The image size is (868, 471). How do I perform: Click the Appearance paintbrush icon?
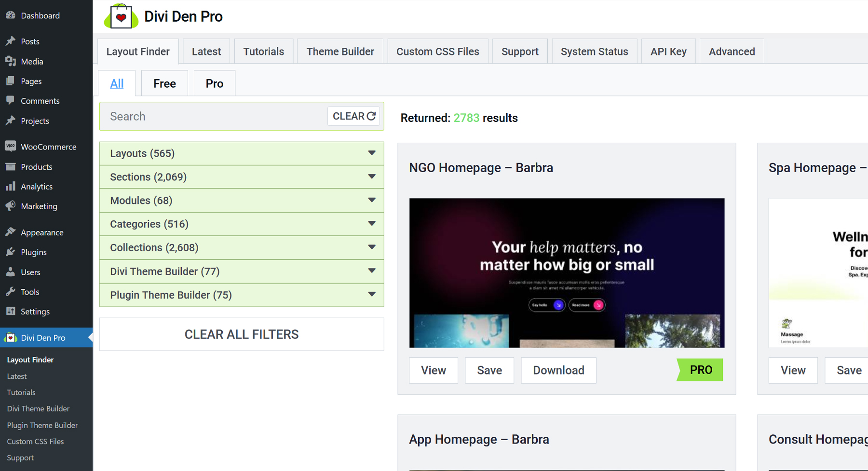pyautogui.click(x=11, y=232)
